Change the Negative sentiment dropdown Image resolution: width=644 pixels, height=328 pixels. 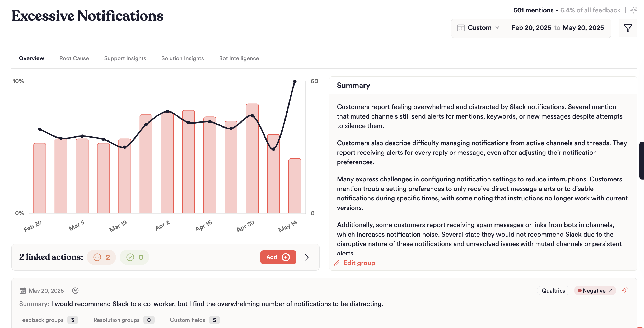595,290
